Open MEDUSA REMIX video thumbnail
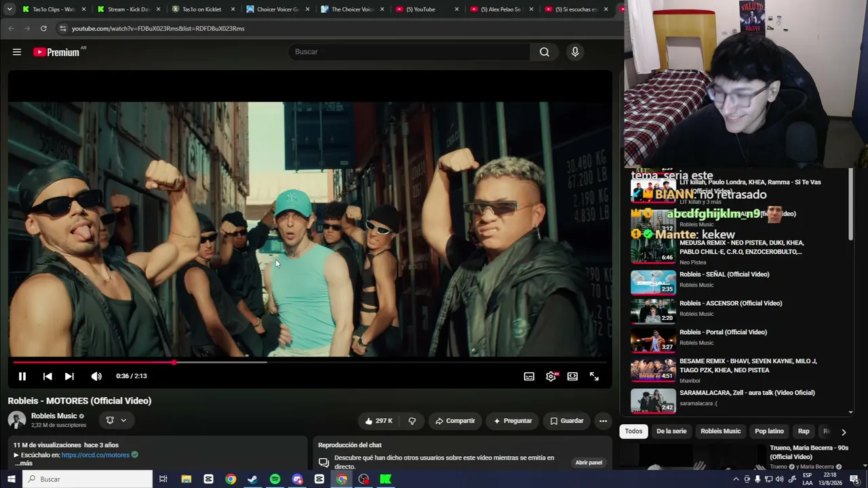 653,250
